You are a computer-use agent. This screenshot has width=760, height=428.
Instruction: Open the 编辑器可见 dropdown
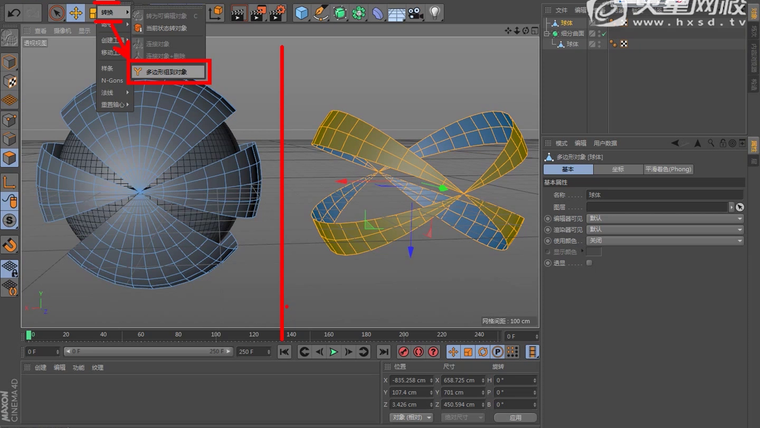click(664, 218)
